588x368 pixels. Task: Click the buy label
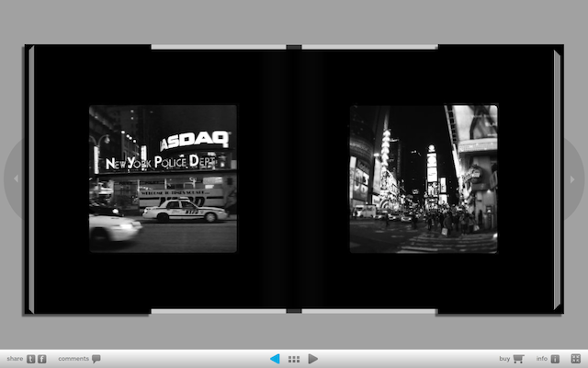pyautogui.click(x=504, y=359)
